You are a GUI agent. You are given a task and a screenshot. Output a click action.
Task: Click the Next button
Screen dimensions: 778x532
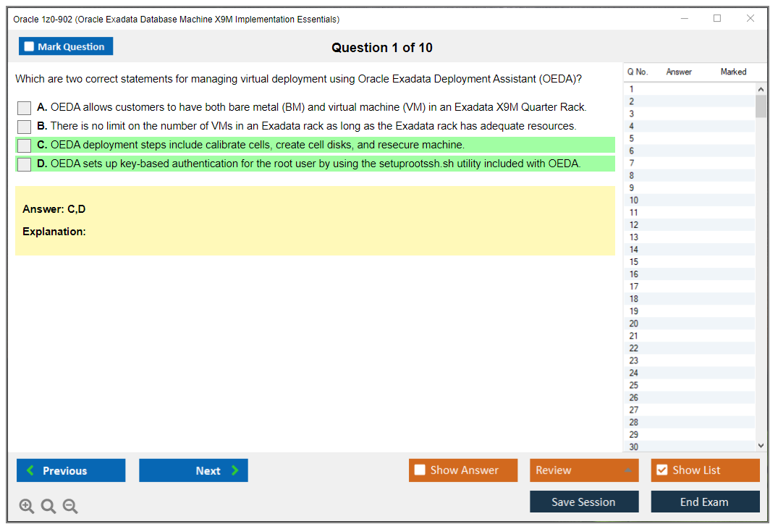tap(193, 470)
